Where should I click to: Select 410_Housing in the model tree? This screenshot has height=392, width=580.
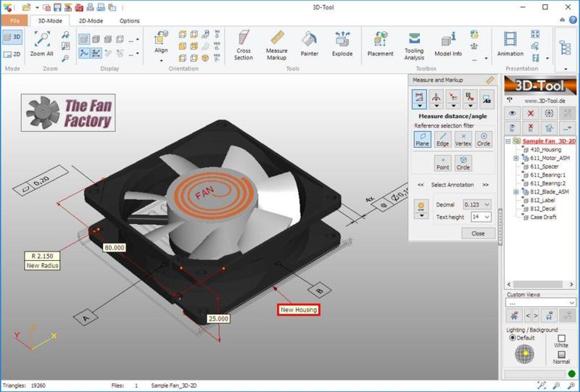point(545,149)
